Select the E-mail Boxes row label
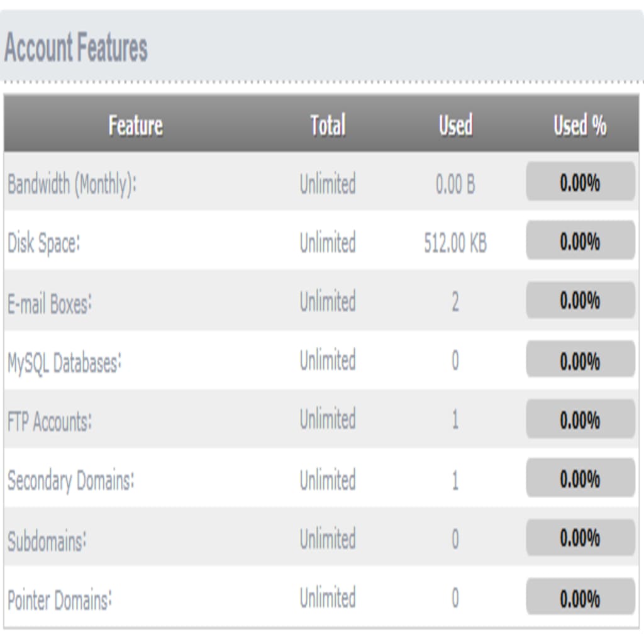 (50, 304)
